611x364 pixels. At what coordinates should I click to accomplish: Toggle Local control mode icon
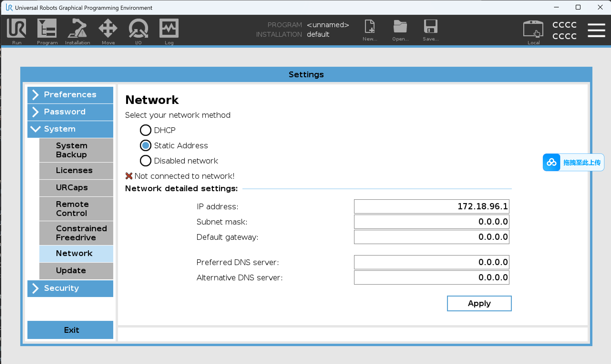coord(533,29)
